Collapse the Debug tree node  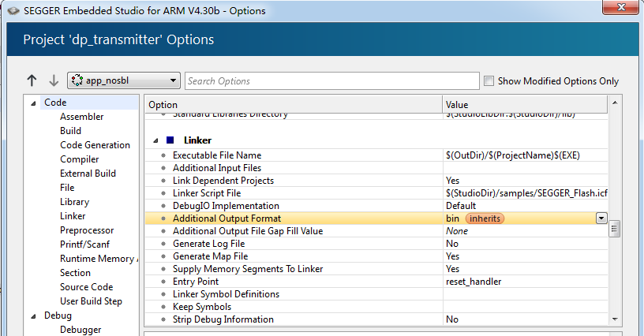pos(33,316)
